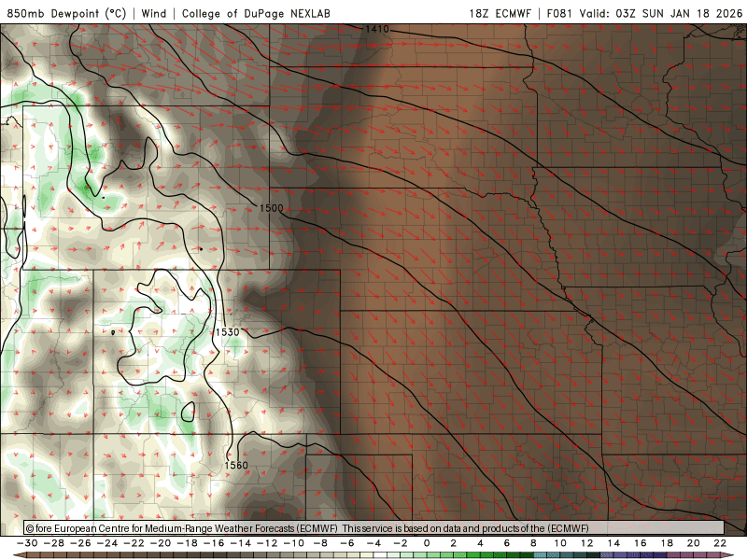Click the -26 value on the color scale
The image size is (747, 560).
click(80, 543)
